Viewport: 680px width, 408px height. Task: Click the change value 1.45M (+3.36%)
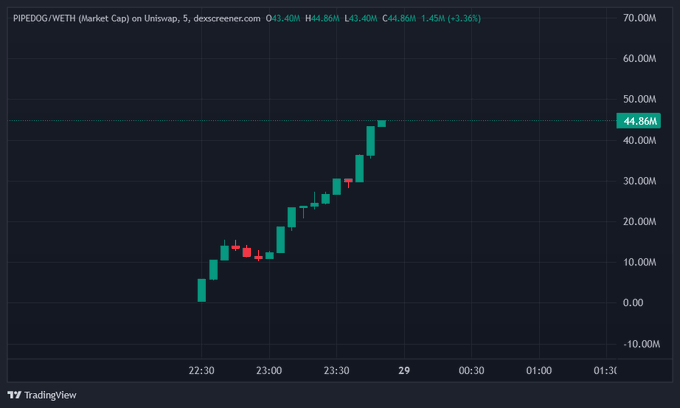pyautogui.click(x=451, y=18)
